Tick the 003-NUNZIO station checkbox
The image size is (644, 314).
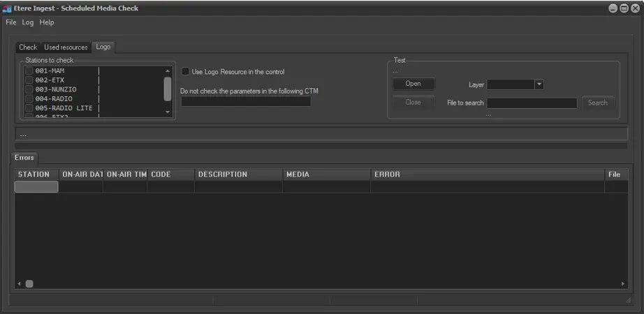(x=29, y=89)
